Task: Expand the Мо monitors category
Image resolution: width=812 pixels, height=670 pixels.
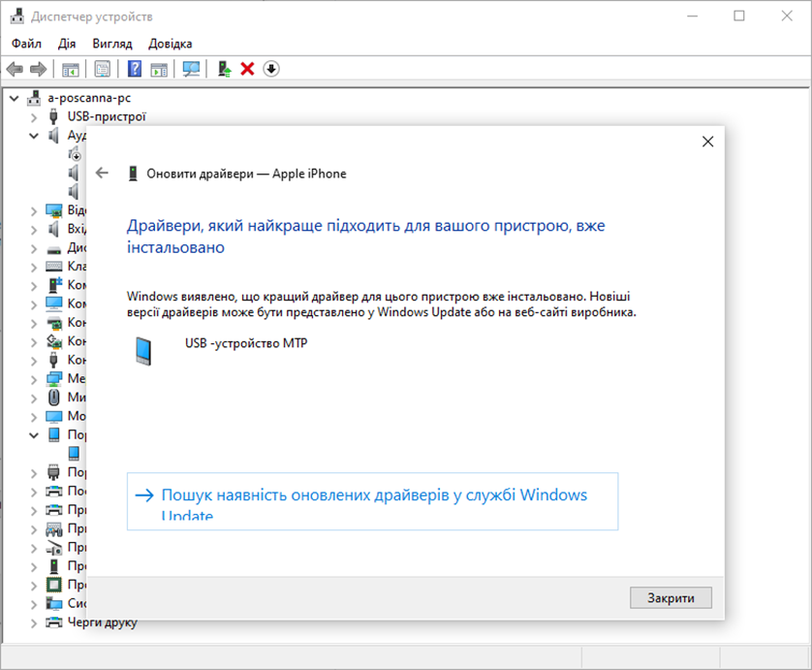Action: tap(34, 417)
